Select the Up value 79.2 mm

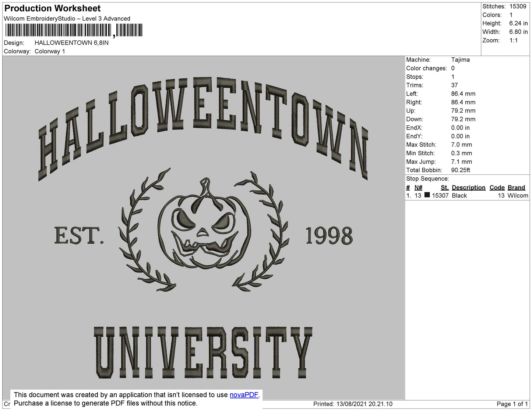[463, 111]
